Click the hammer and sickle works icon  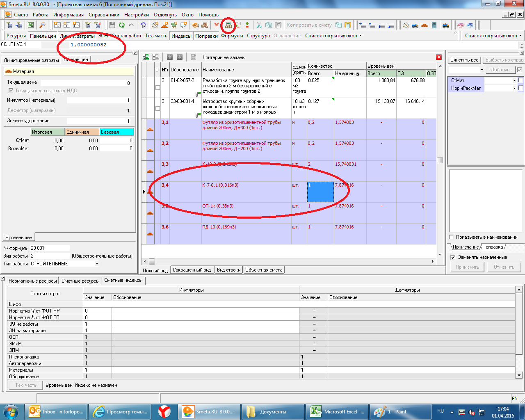(405, 25)
